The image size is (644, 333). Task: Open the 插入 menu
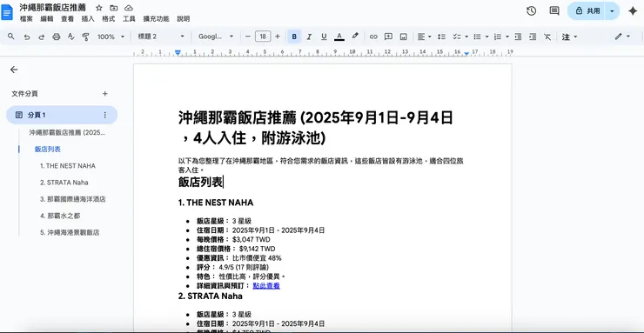tap(88, 19)
